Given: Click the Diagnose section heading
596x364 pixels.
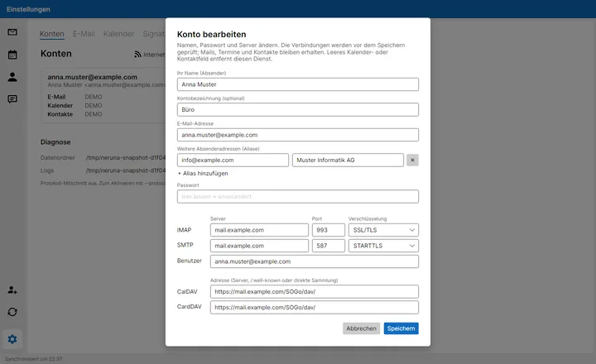Looking at the screenshot, I should [55, 142].
